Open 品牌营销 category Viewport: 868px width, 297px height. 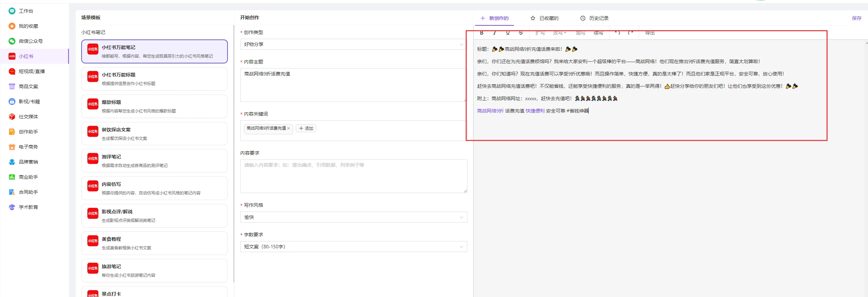(x=28, y=162)
